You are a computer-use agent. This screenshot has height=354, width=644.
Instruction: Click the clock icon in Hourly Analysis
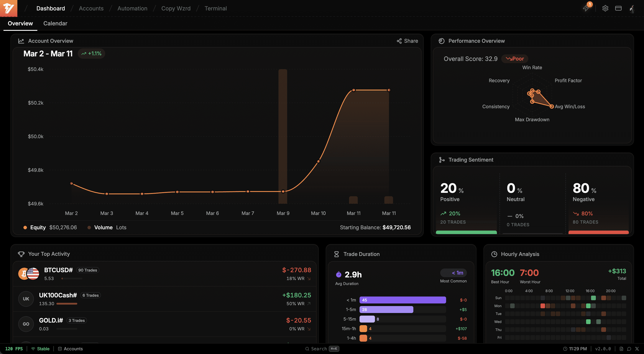click(x=494, y=254)
